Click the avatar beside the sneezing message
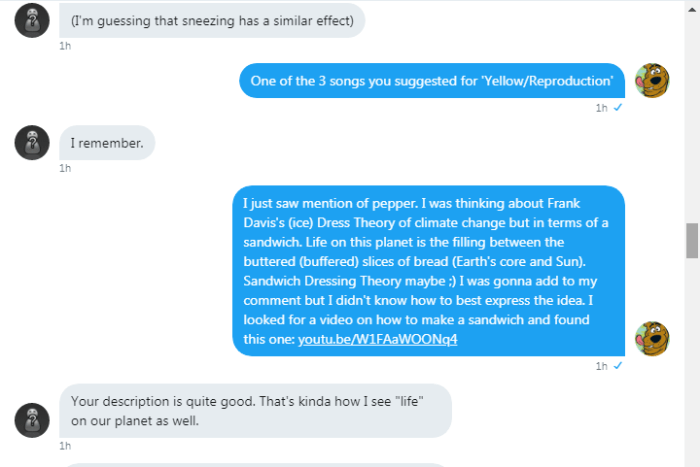The image size is (700, 467). tap(32, 21)
